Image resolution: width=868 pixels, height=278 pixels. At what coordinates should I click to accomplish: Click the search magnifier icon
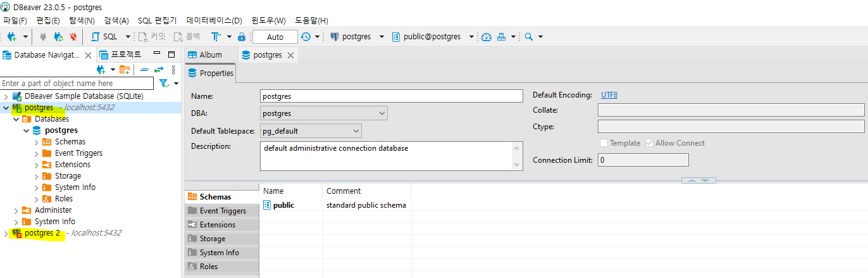529,37
